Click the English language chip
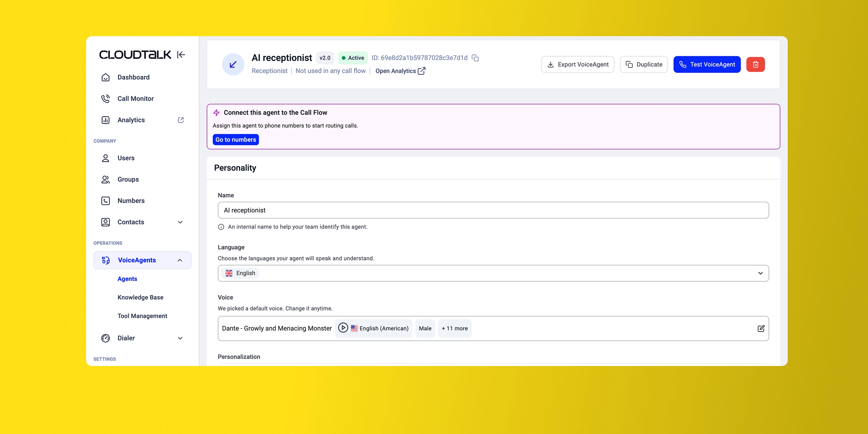Image resolution: width=868 pixels, height=434 pixels. tap(240, 273)
